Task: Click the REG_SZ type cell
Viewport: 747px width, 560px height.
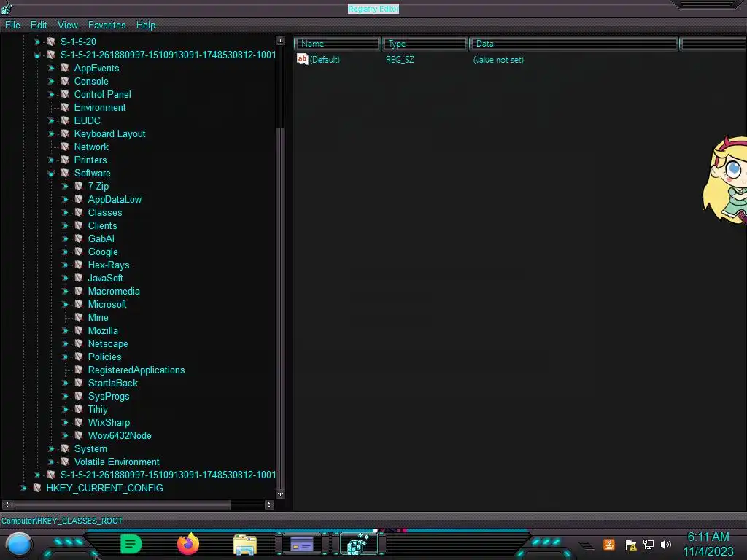Action: (400, 60)
